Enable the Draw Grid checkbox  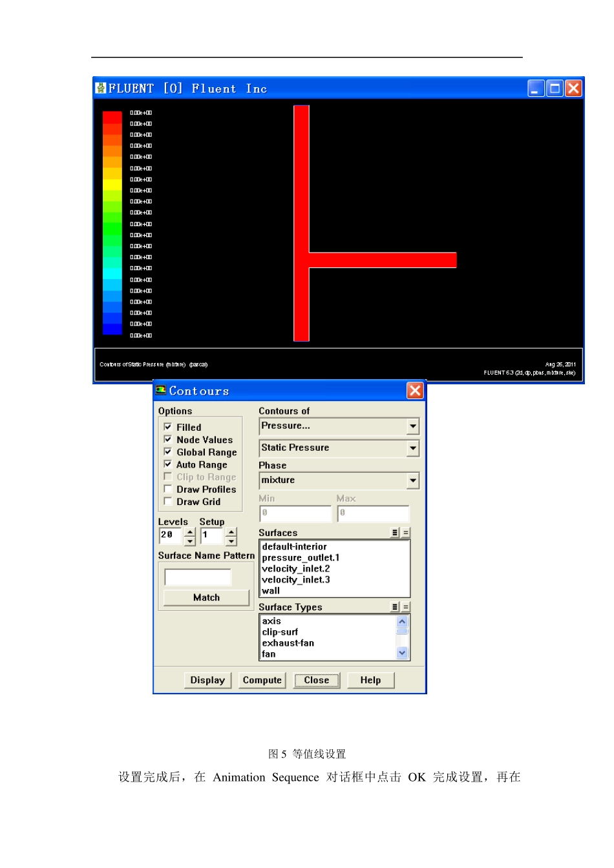point(168,501)
